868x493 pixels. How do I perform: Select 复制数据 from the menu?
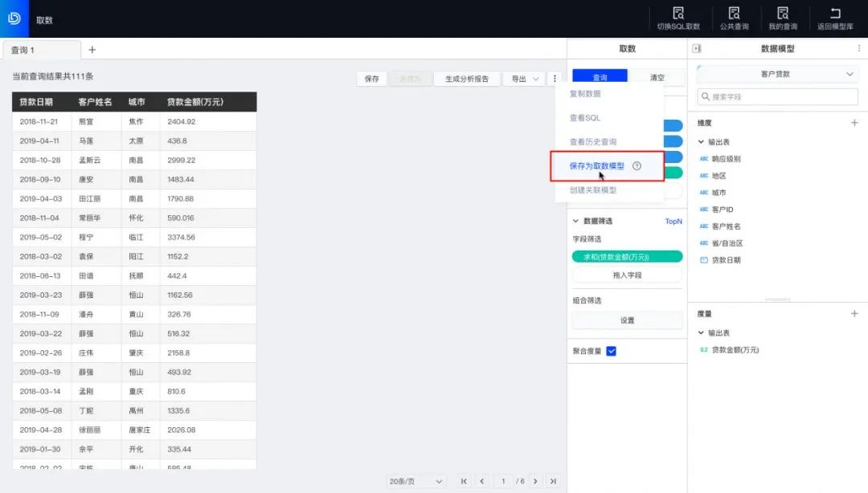click(585, 93)
